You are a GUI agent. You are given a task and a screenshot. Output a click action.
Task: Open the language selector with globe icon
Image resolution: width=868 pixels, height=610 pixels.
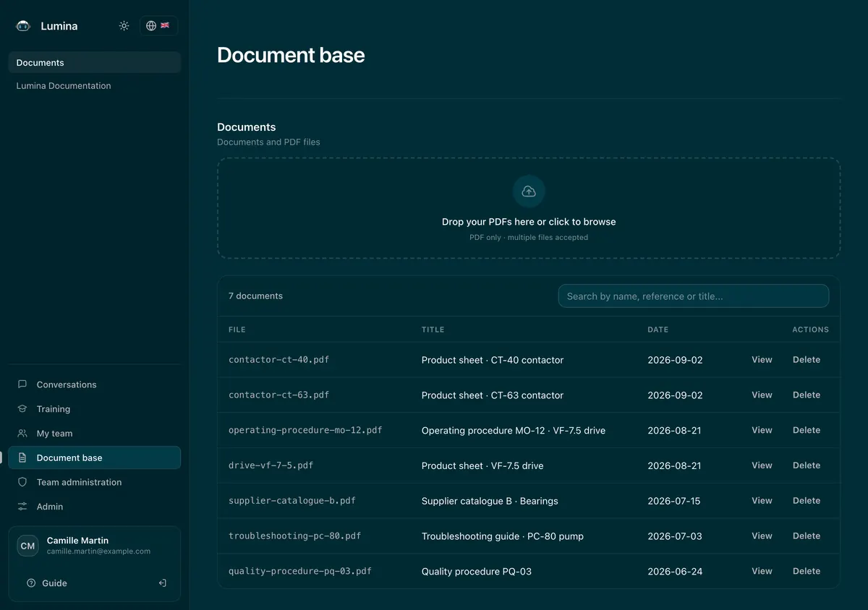(158, 26)
